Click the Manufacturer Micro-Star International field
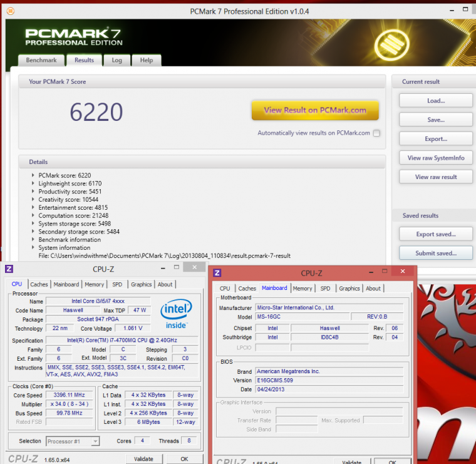This screenshot has width=476, height=464. [329, 307]
